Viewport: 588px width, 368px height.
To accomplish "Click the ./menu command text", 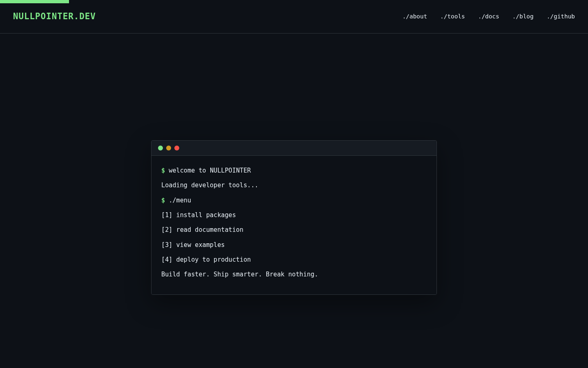I will (x=180, y=200).
